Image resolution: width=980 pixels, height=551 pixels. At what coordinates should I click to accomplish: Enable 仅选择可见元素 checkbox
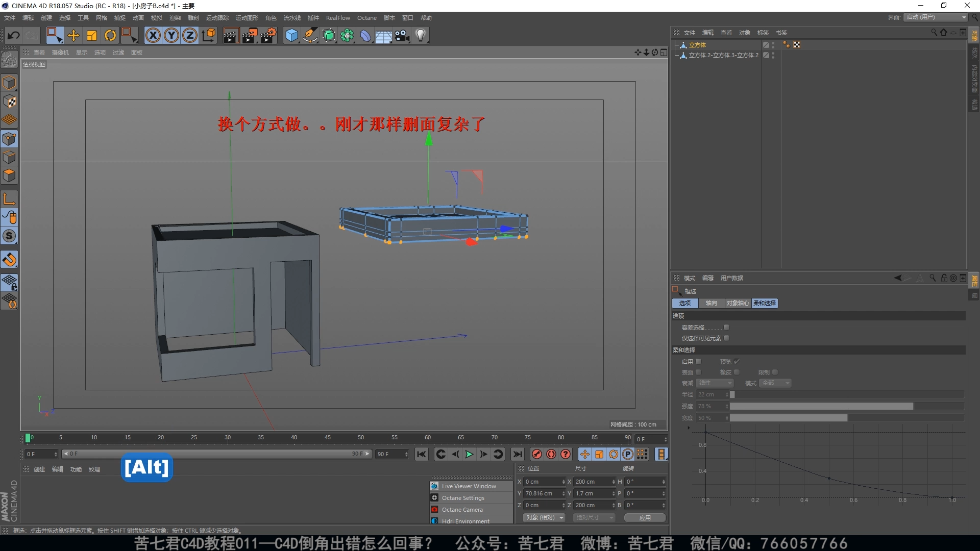coord(726,338)
